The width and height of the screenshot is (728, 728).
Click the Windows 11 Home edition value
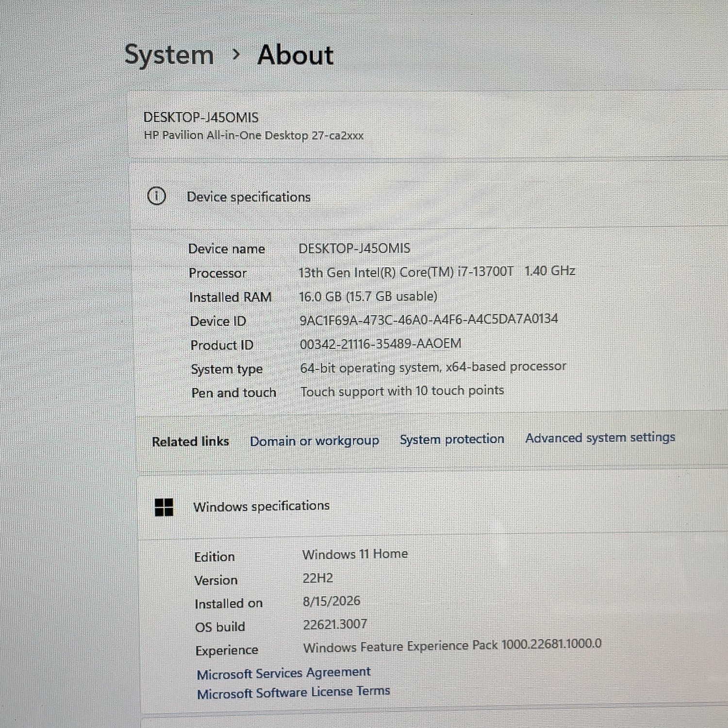[x=355, y=554]
